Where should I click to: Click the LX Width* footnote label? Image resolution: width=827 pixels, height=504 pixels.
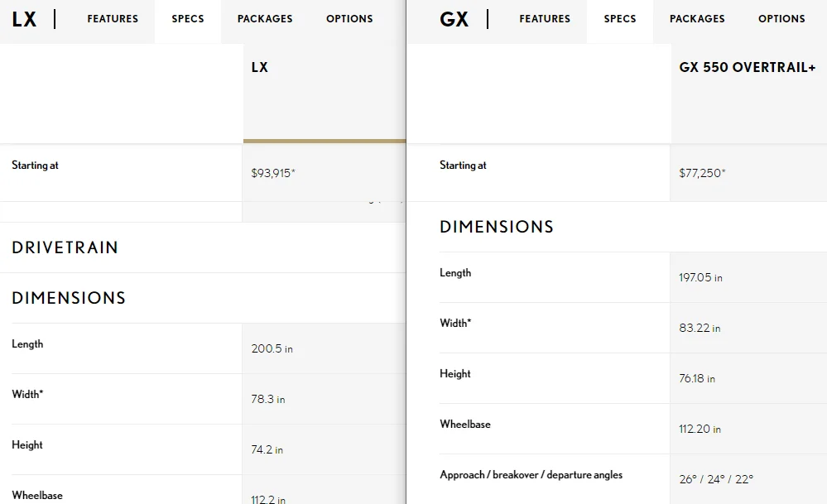(27, 394)
